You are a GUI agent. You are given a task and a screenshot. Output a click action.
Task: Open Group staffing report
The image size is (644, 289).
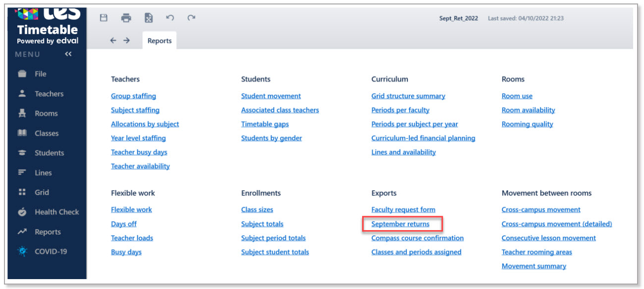(133, 96)
